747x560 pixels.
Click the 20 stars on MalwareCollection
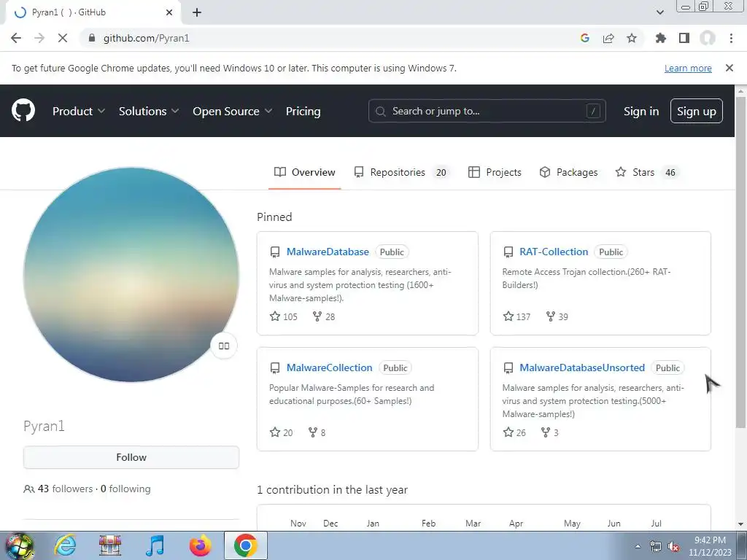[x=282, y=432]
